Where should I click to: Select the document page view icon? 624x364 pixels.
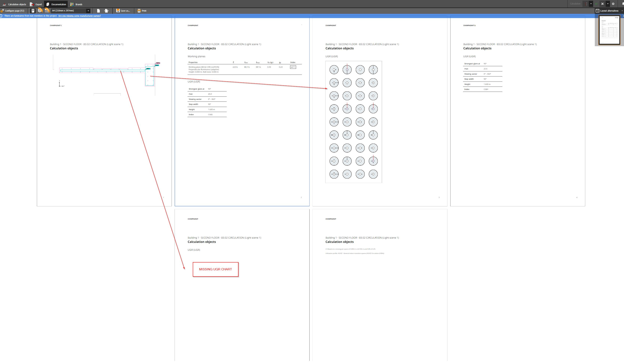(x=33, y=11)
